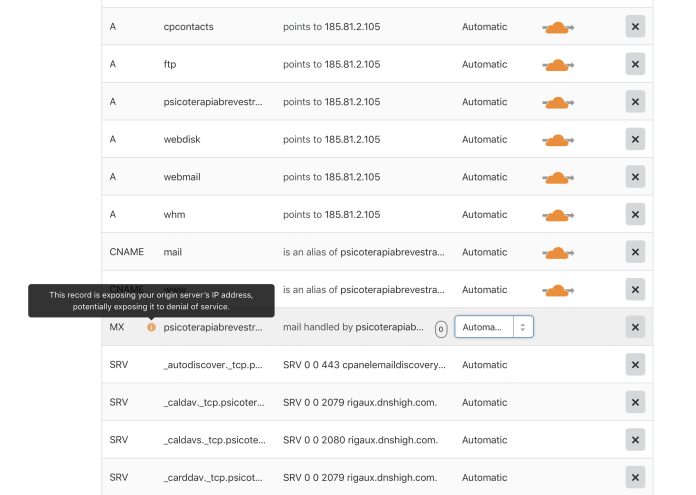Open the TTL dropdown in the MX row
The image size is (696, 495).
[494, 327]
